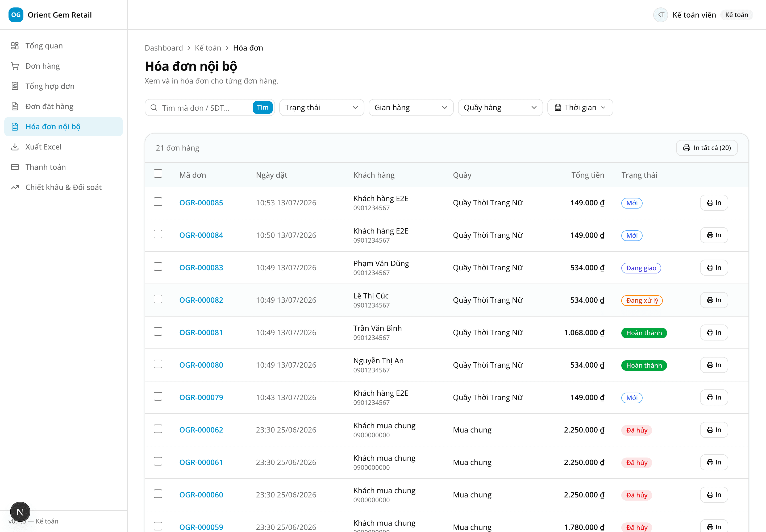Viewport: 766px width, 532px height.
Task: Open order link OGR-000059
Action: point(201,527)
